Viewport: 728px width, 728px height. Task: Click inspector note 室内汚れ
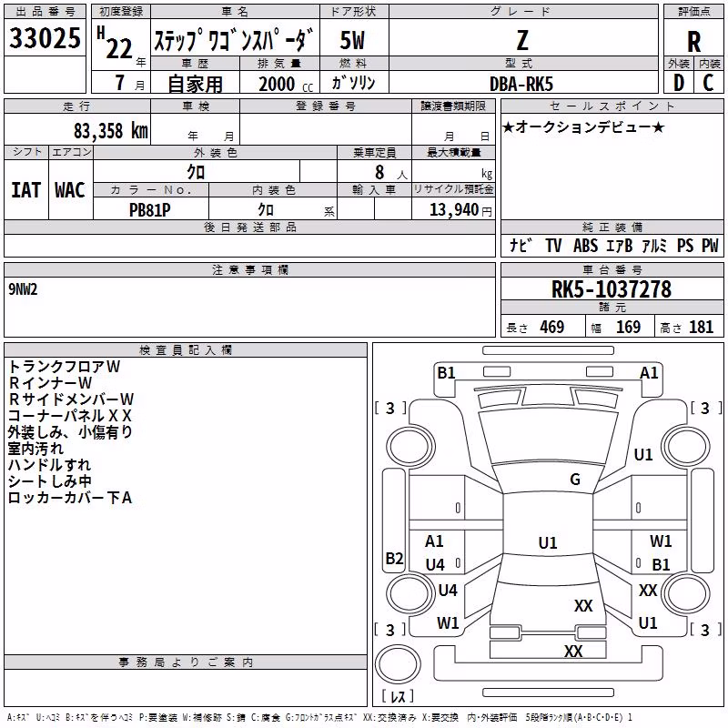tap(35, 449)
